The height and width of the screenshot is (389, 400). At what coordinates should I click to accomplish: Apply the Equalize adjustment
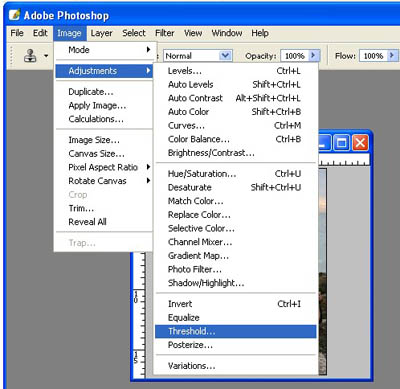tap(236, 318)
